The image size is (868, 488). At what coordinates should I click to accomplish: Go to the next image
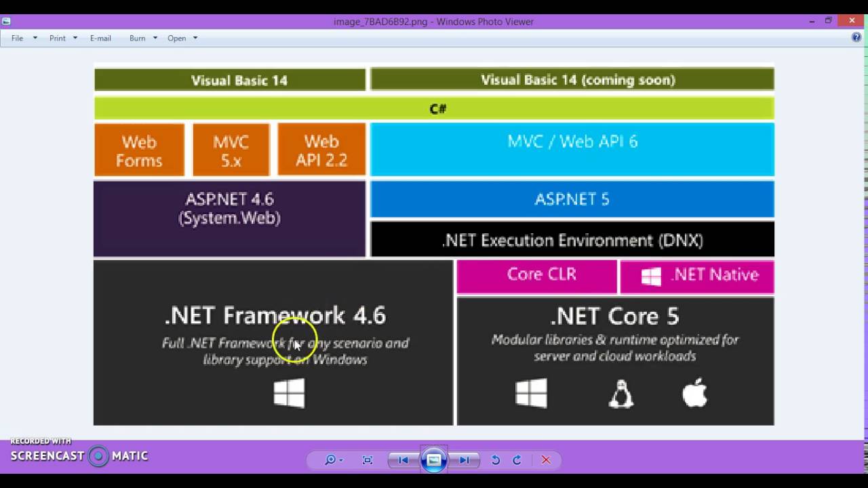coord(465,460)
